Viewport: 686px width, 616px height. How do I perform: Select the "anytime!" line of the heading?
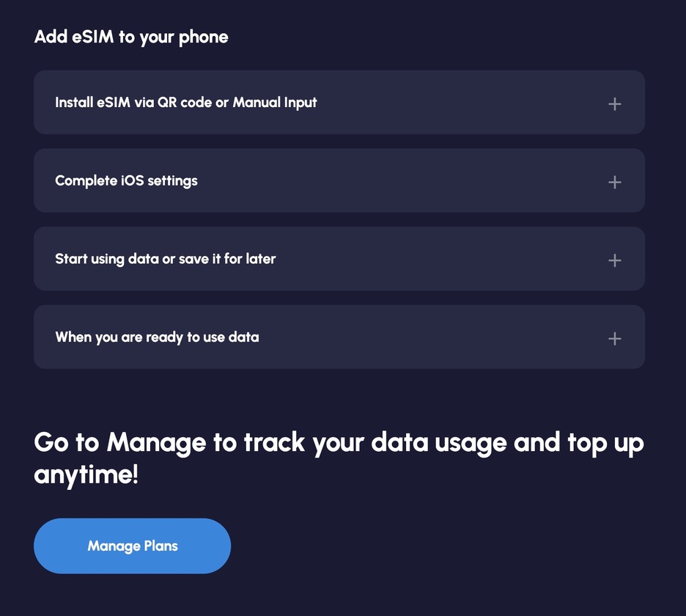tap(86, 474)
